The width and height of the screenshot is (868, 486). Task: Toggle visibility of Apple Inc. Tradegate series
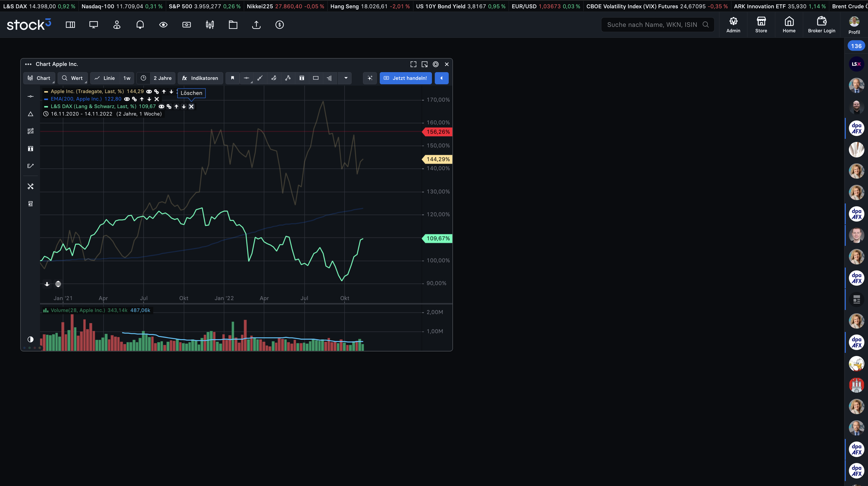(x=149, y=92)
